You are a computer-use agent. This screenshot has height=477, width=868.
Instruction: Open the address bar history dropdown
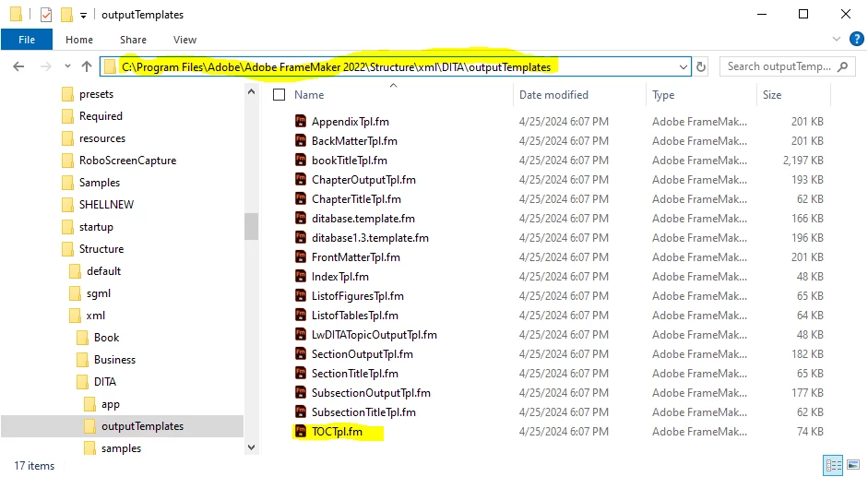(684, 66)
